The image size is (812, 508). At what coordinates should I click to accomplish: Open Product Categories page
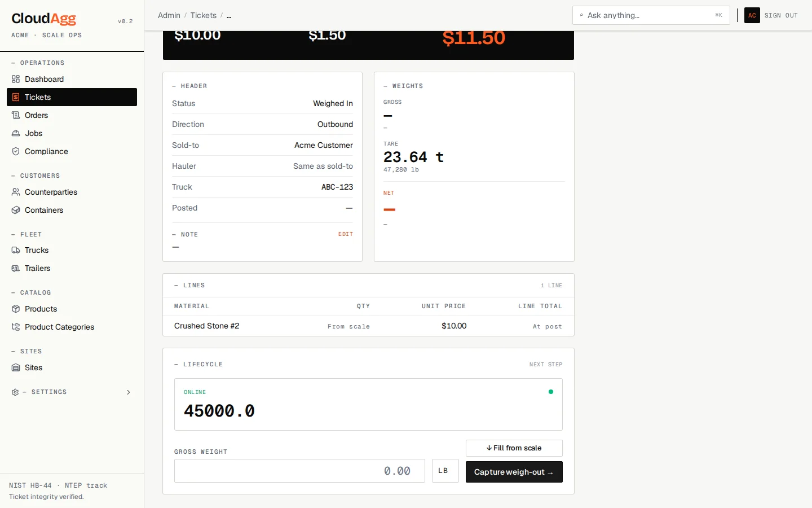pyautogui.click(x=72, y=327)
